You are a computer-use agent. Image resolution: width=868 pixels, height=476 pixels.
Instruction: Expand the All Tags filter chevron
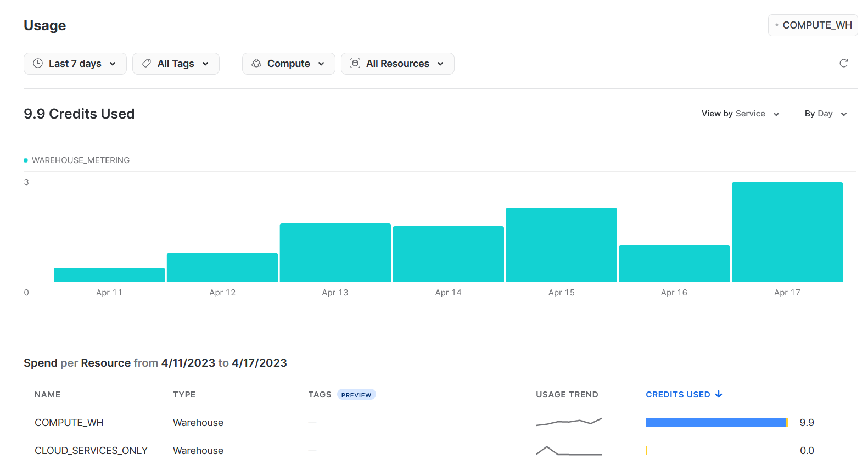(x=205, y=64)
